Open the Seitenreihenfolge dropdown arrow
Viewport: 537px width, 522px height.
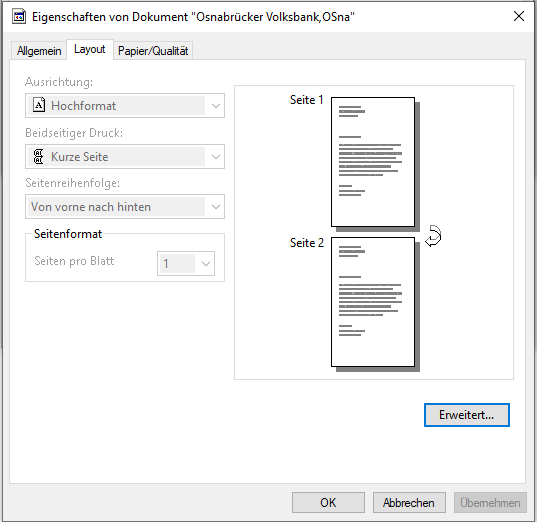pyautogui.click(x=216, y=207)
